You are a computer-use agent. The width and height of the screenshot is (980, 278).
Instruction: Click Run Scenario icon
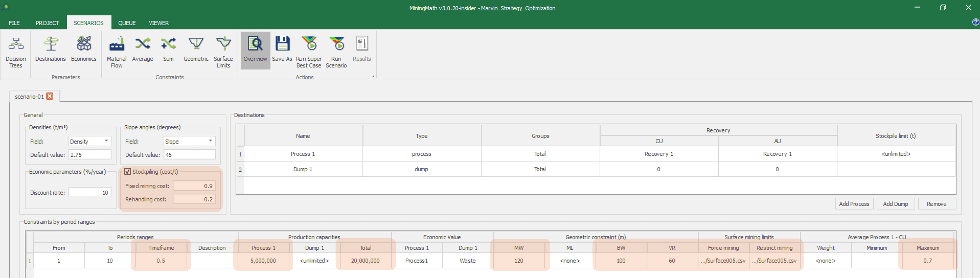(336, 51)
